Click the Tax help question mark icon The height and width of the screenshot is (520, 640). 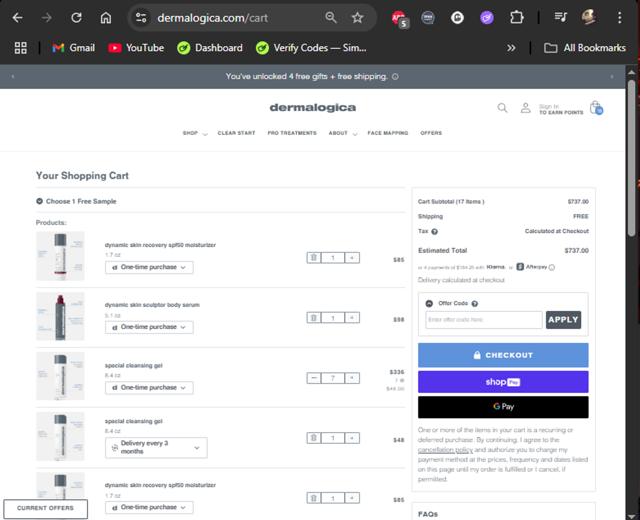[434, 231]
